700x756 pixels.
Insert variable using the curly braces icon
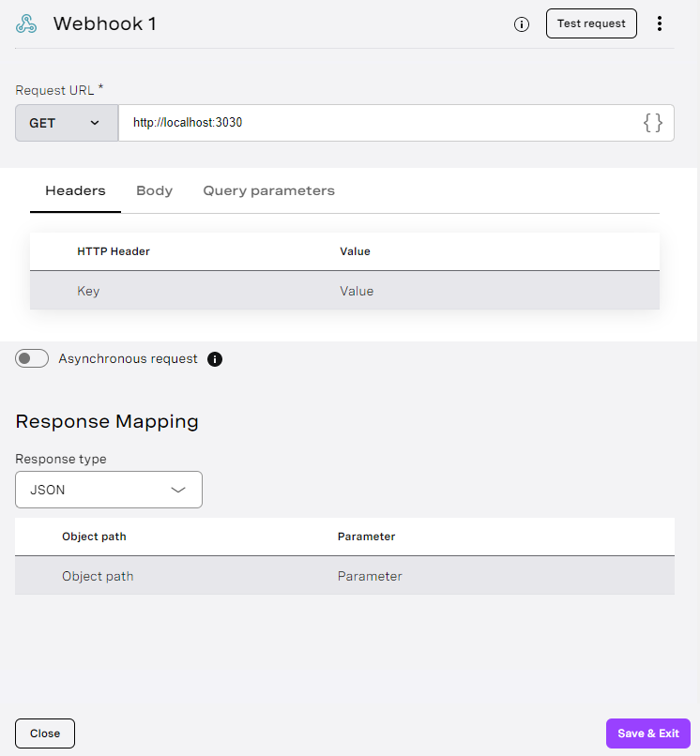(653, 123)
